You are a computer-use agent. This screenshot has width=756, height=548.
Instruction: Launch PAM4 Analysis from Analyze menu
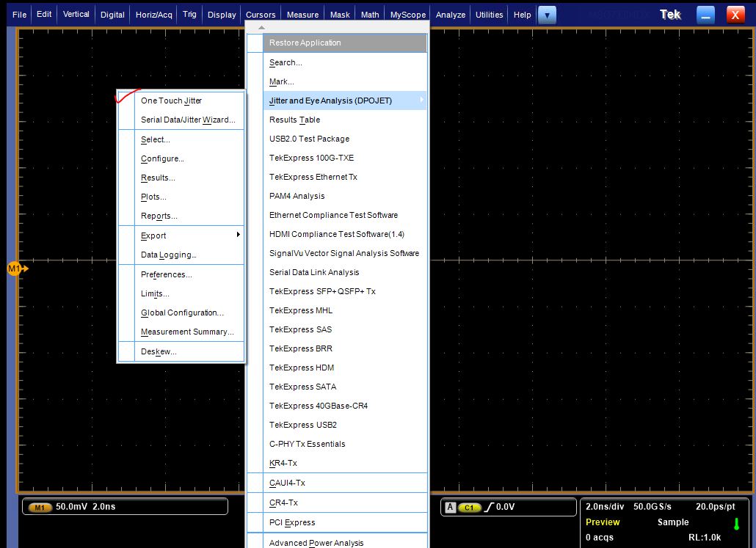(x=297, y=196)
